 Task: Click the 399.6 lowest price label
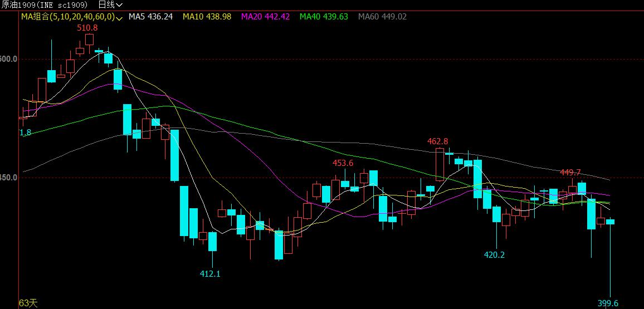tap(608, 303)
